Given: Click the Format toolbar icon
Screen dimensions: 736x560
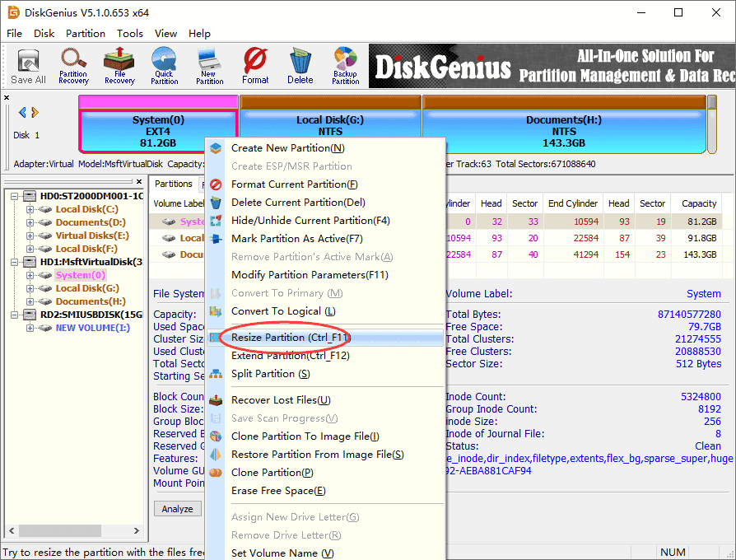Looking at the screenshot, I should coord(255,67).
